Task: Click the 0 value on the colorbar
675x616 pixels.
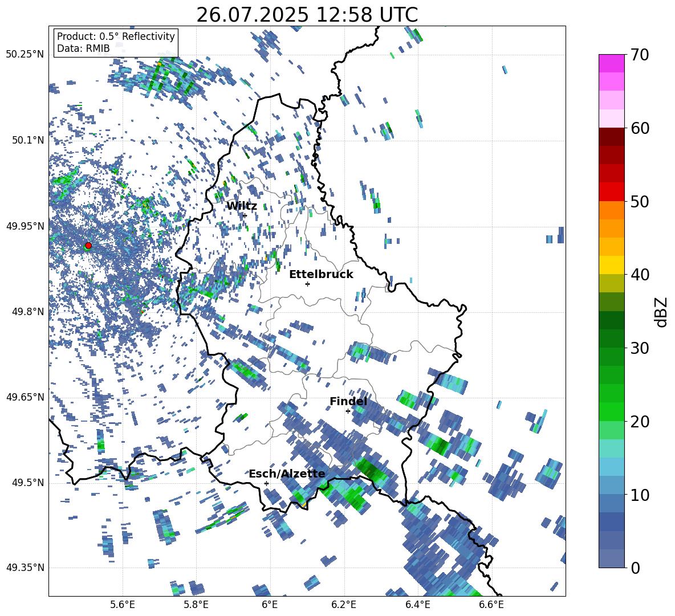Action: (x=635, y=568)
